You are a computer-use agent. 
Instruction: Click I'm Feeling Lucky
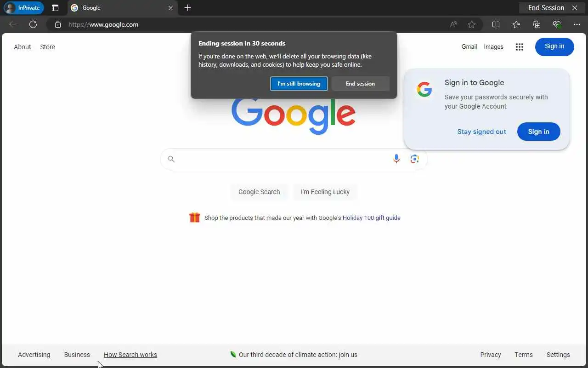click(x=325, y=192)
